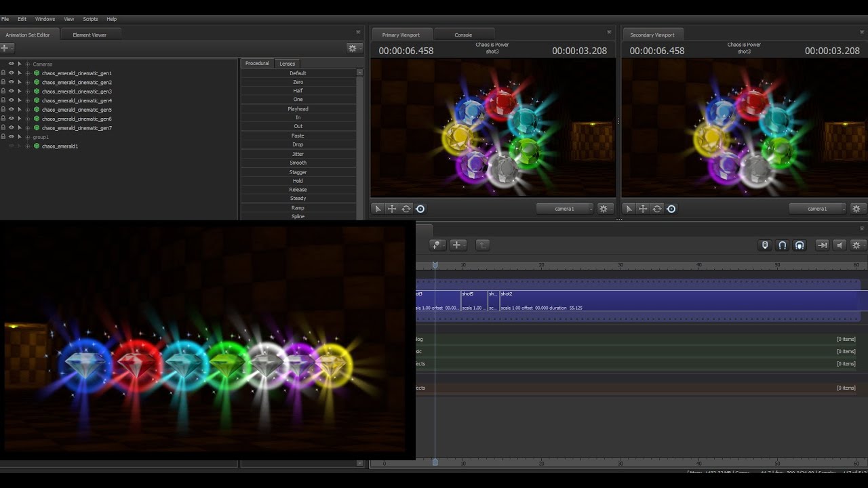Click the procedural presets scrollbar up arrow
This screenshot has height=488, width=868.
359,73
